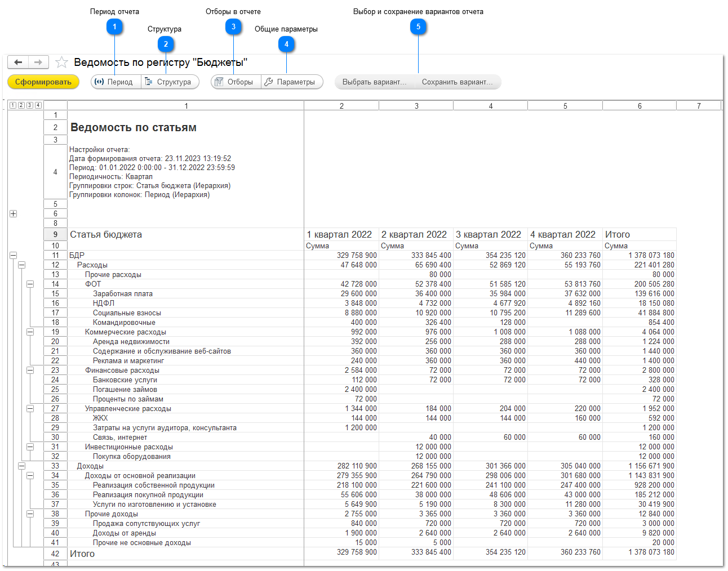The height and width of the screenshot is (571, 728).
Task: Select the ЖКХ row label
Action: (100, 418)
